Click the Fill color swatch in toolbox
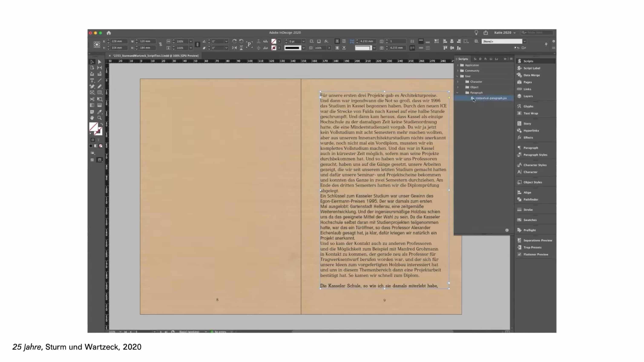This screenshot has height=362, width=644. [93, 126]
